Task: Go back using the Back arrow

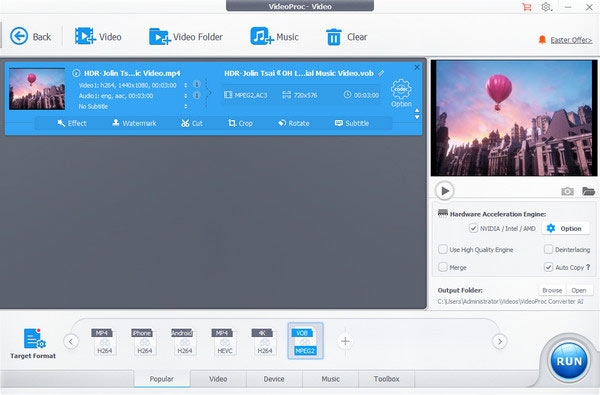Action: coord(30,37)
